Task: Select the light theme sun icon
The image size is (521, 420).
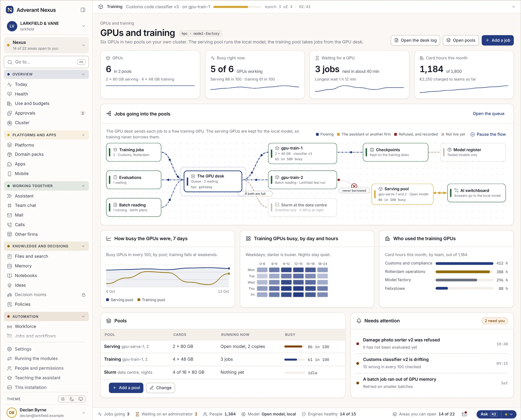Action: pyautogui.click(x=63, y=399)
